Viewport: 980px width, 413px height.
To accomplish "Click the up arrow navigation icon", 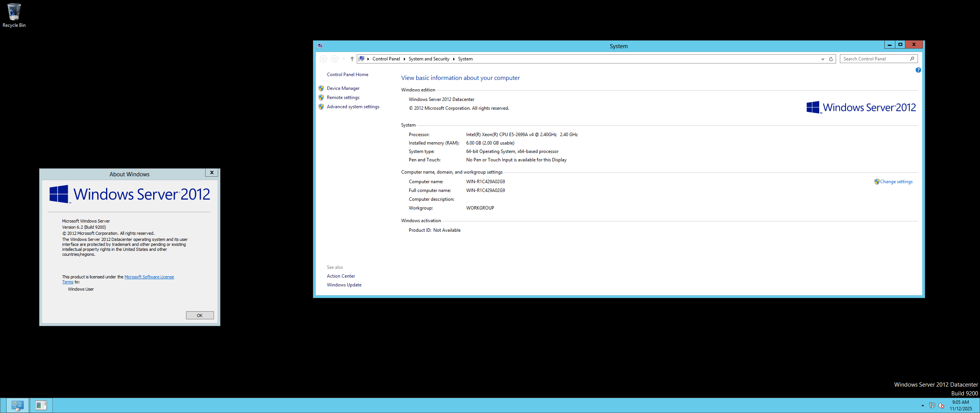I will click(352, 59).
